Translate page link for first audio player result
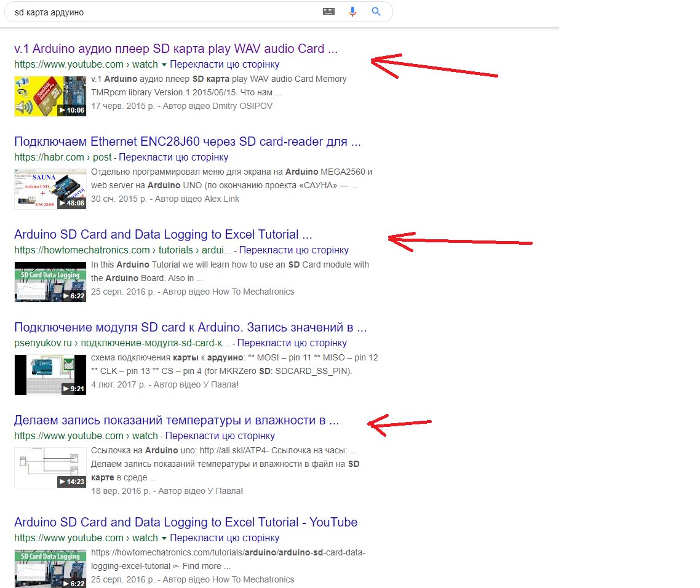 [x=225, y=65]
